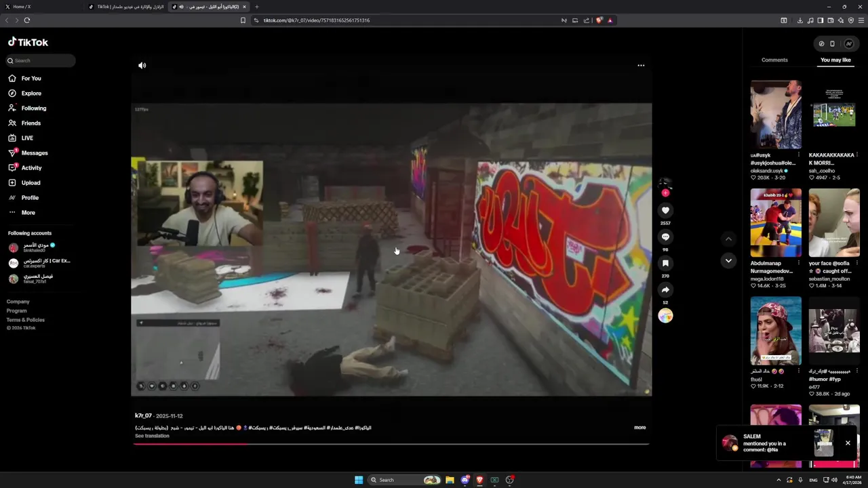This screenshot has width=868, height=488.
Task: Open the Brave Shields lion icon
Action: (x=599, y=20)
